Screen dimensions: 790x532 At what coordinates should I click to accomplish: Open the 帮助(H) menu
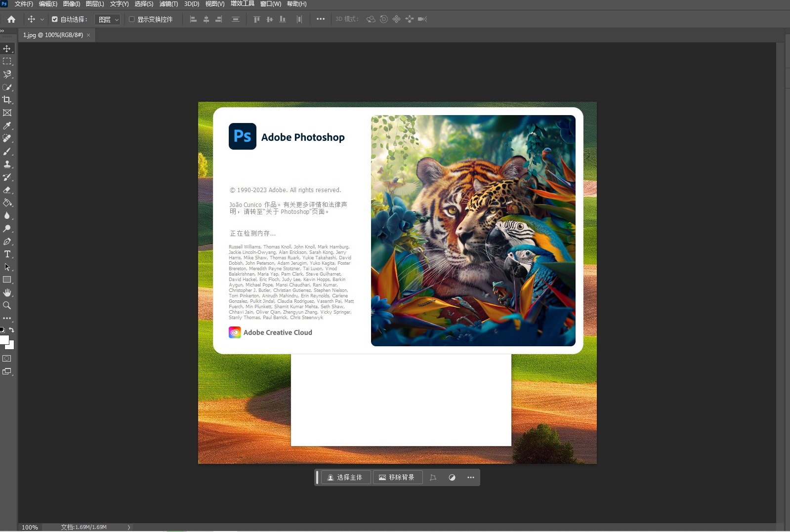click(x=296, y=4)
